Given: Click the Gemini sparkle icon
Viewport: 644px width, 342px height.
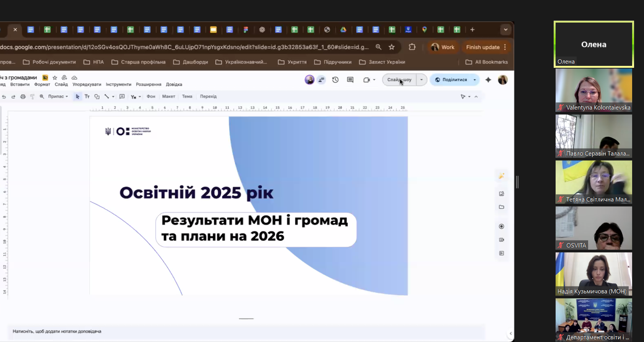Looking at the screenshot, I should coord(488,80).
